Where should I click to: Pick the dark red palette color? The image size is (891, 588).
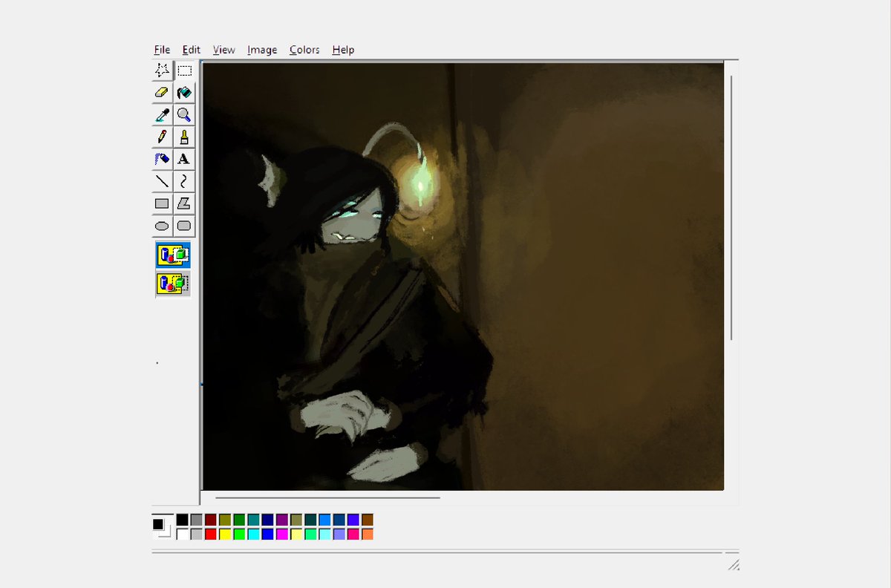click(210, 520)
